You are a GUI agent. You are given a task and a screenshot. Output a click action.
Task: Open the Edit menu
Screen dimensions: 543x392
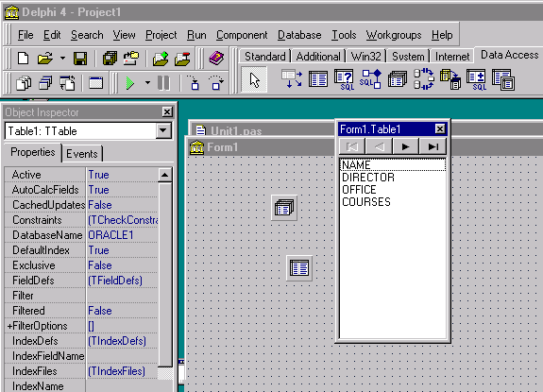(52, 35)
